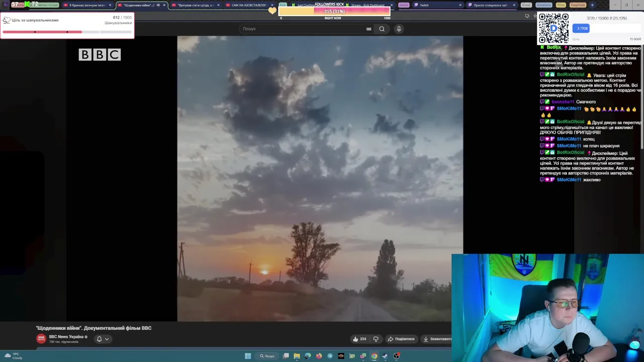Click the taskbar Пошук search box
The width and height of the screenshot is (644, 362).
[x=267, y=356]
